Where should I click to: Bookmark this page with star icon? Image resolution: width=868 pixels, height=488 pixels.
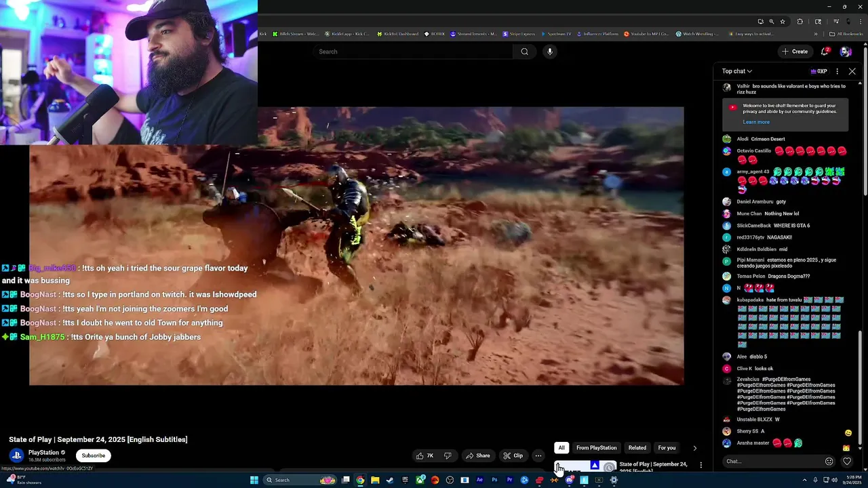[x=783, y=22]
